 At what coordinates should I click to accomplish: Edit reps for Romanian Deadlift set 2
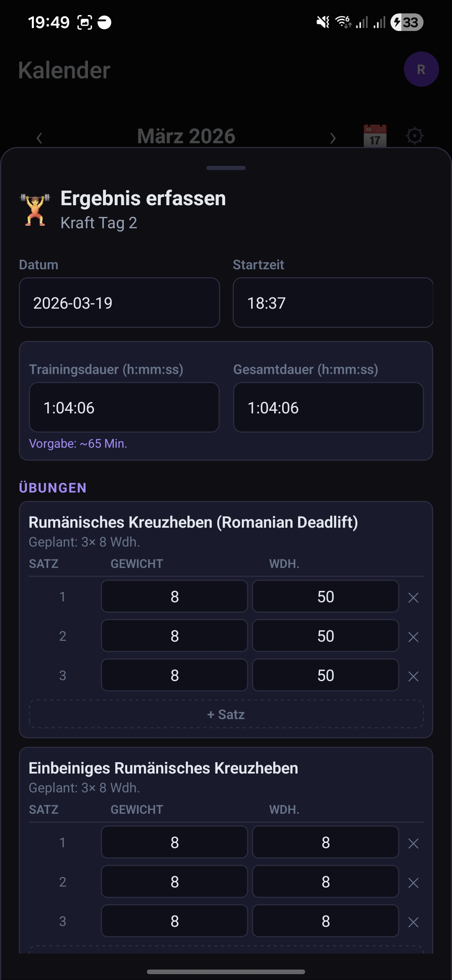[x=325, y=636]
